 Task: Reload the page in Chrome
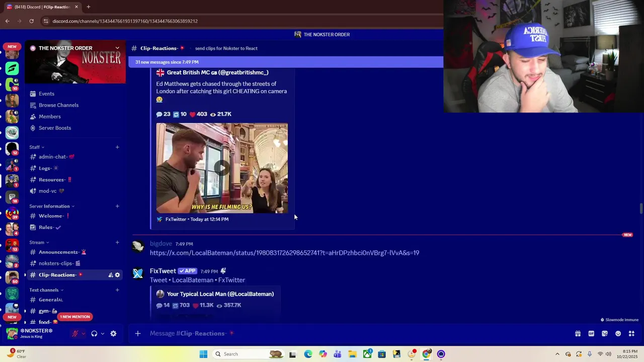point(31,21)
